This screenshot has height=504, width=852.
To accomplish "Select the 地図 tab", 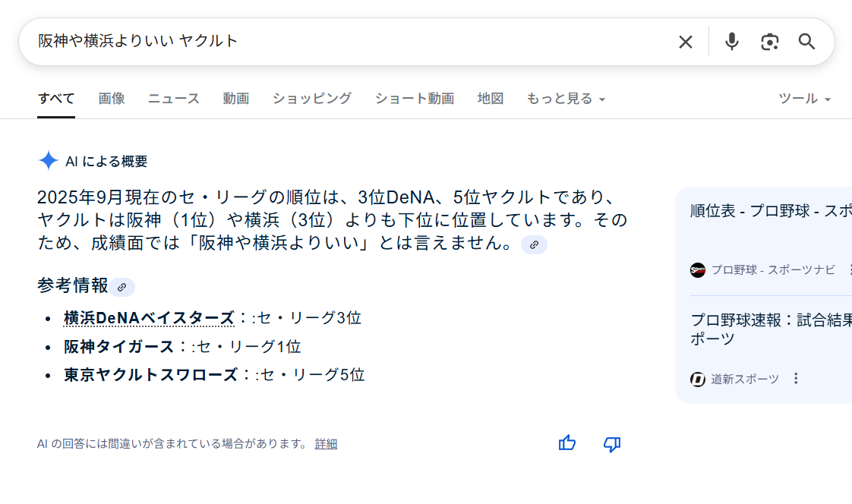I will (491, 99).
